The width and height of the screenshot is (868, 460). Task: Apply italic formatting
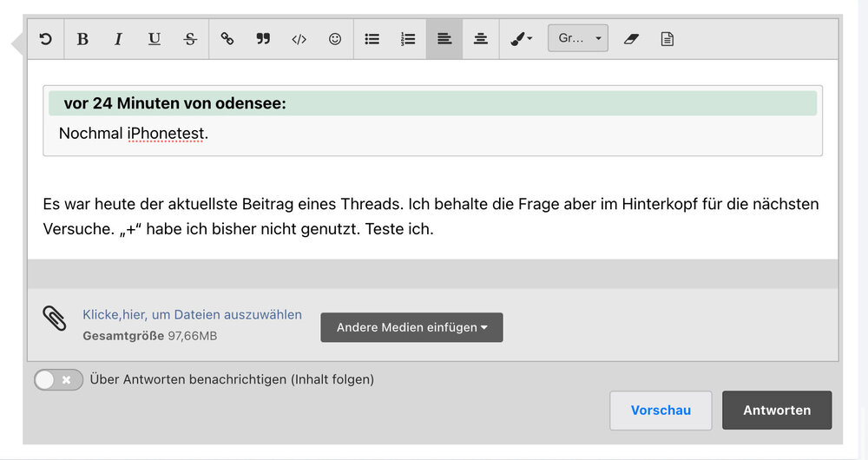click(x=119, y=39)
